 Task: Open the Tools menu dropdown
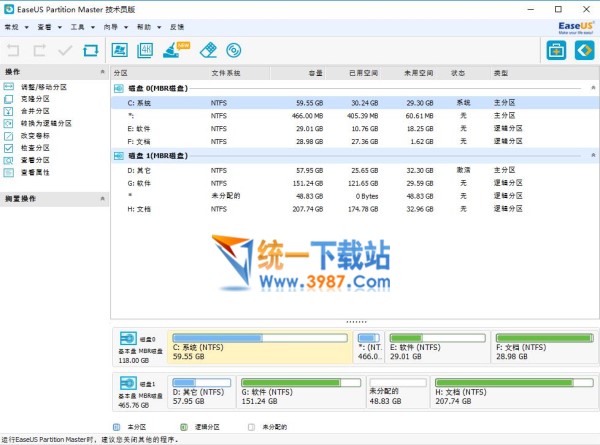point(83,27)
